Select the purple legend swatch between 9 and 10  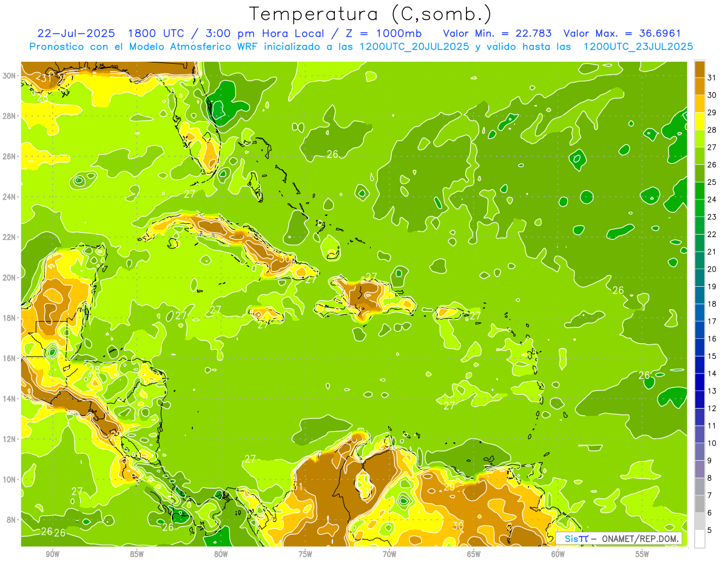coord(699,452)
